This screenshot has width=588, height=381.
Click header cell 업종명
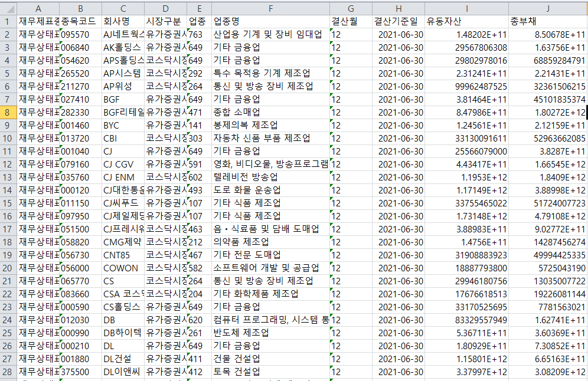(270, 21)
